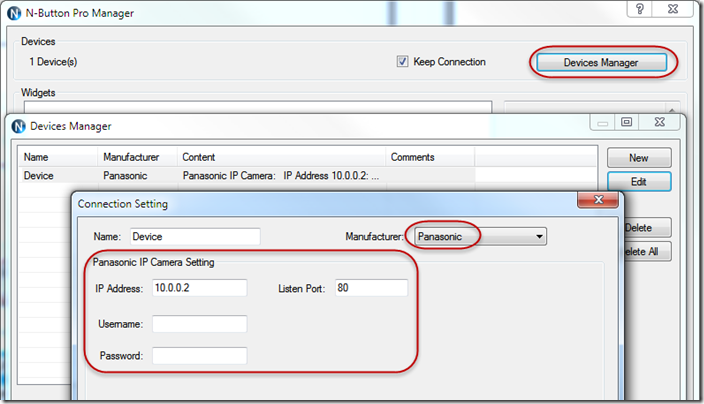Select the 'Device' row name cell
The height and width of the screenshot is (404, 704).
[x=39, y=176]
